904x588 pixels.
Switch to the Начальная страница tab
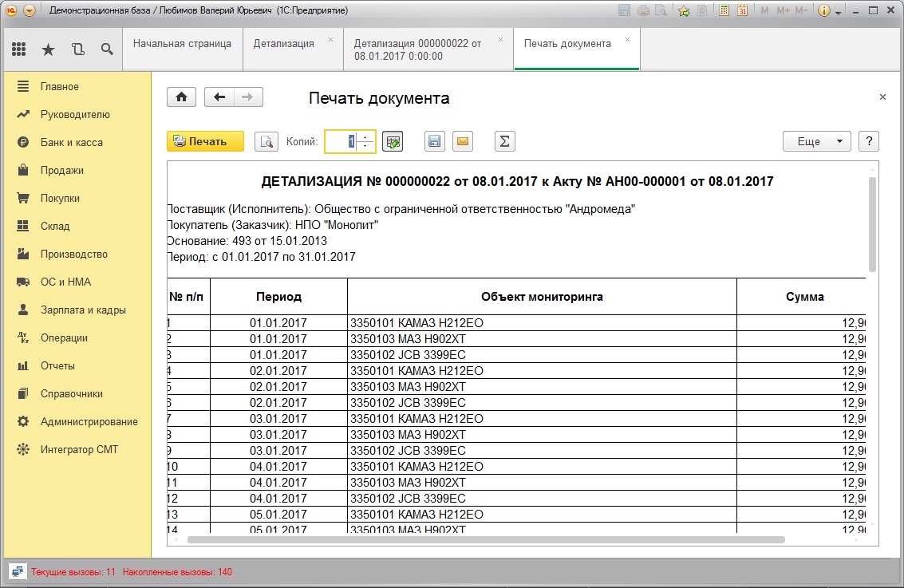[x=182, y=44]
